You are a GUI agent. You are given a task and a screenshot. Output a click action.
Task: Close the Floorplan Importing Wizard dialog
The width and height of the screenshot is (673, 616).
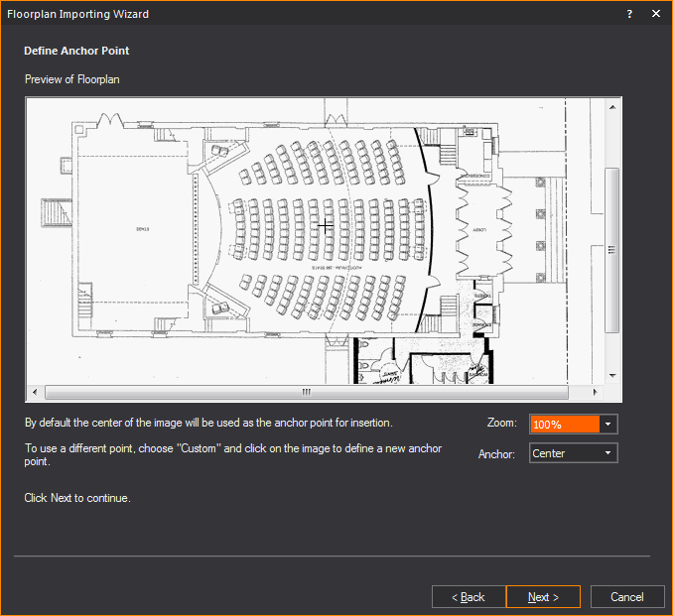pos(656,14)
